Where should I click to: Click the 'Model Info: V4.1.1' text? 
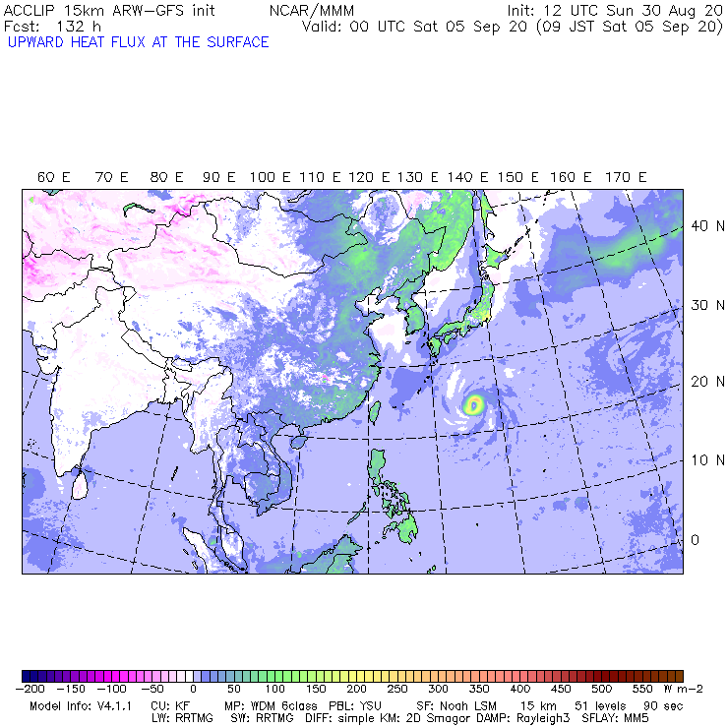pyautogui.click(x=81, y=706)
